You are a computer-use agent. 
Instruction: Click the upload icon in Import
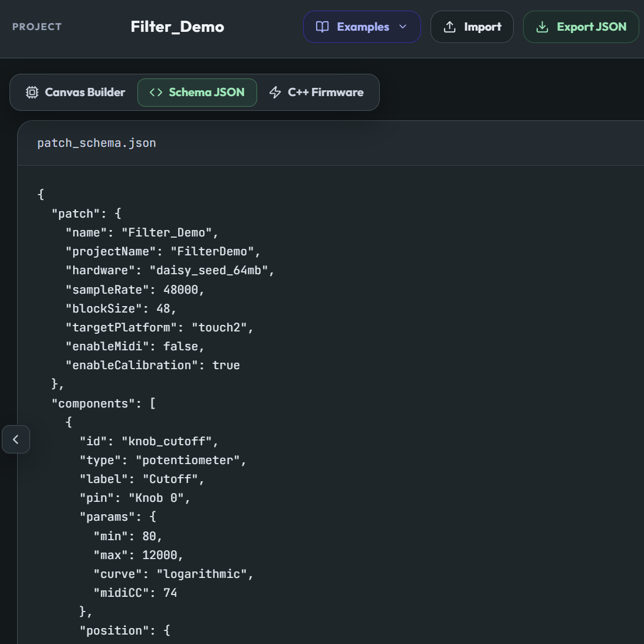point(450,27)
